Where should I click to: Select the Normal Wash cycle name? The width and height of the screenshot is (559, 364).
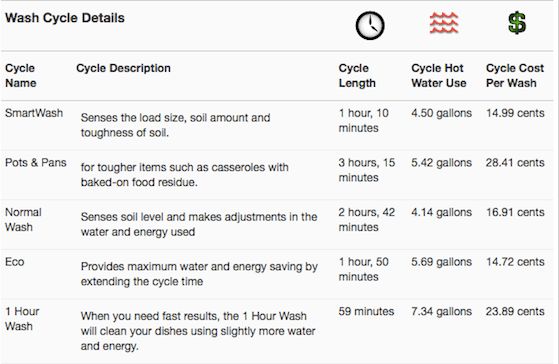point(23,220)
